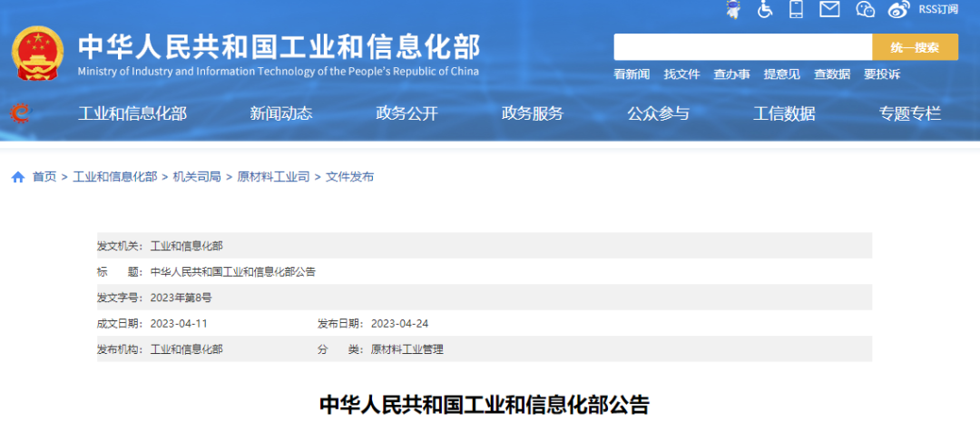
Task: Click the English ministry name subtitle
Action: [279, 72]
